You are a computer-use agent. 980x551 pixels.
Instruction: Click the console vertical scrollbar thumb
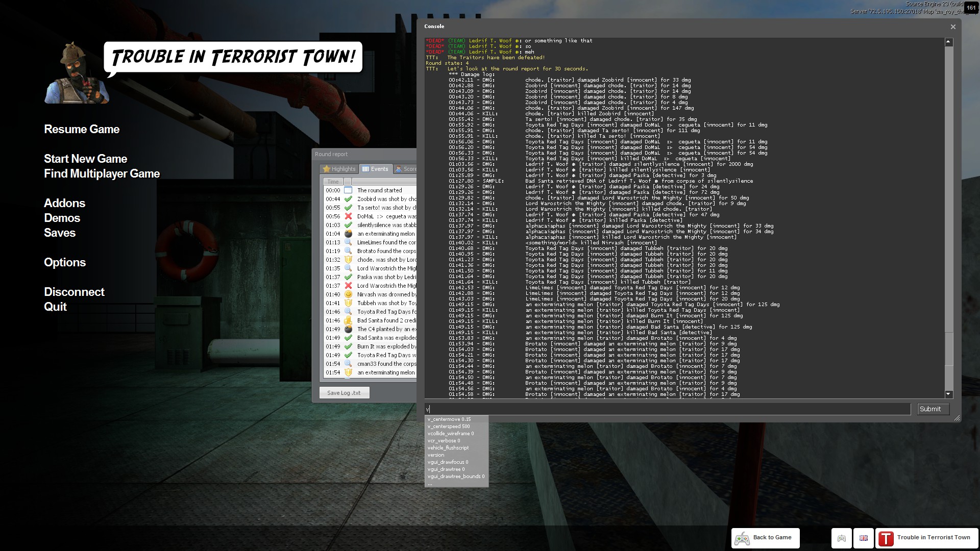point(949,349)
